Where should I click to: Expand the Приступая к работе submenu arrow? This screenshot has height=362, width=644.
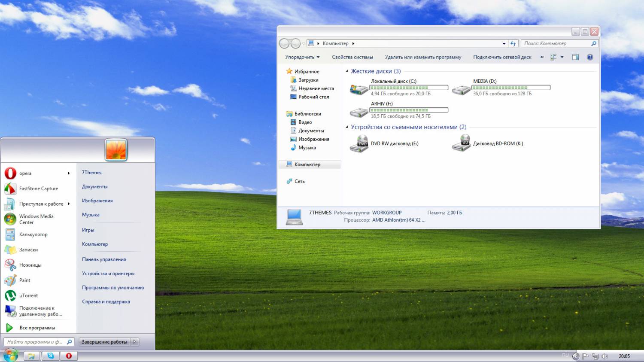(x=69, y=204)
